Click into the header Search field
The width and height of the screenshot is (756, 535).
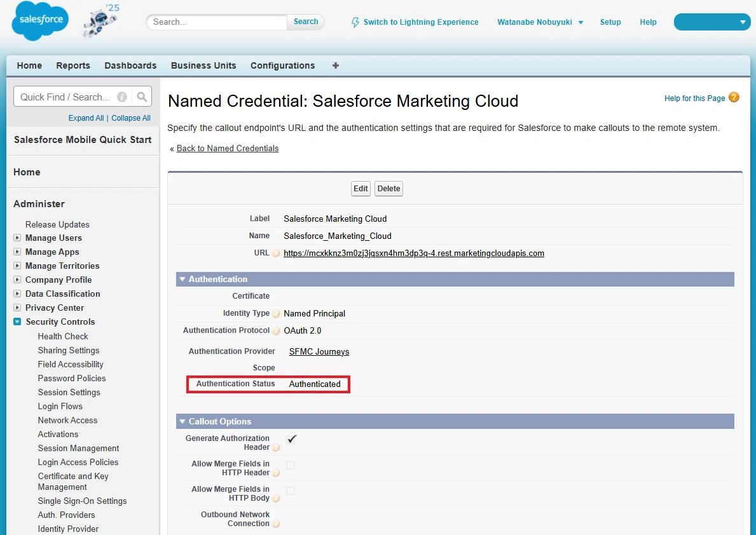click(x=216, y=22)
